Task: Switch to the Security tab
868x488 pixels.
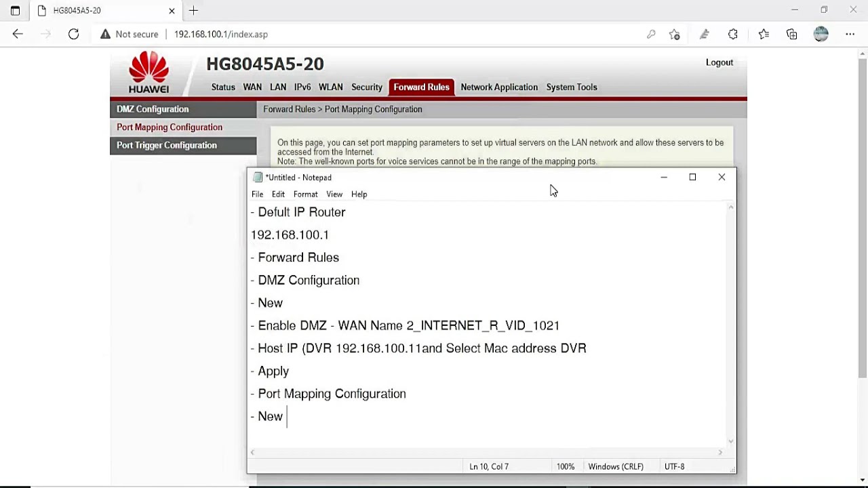Action: tap(367, 87)
